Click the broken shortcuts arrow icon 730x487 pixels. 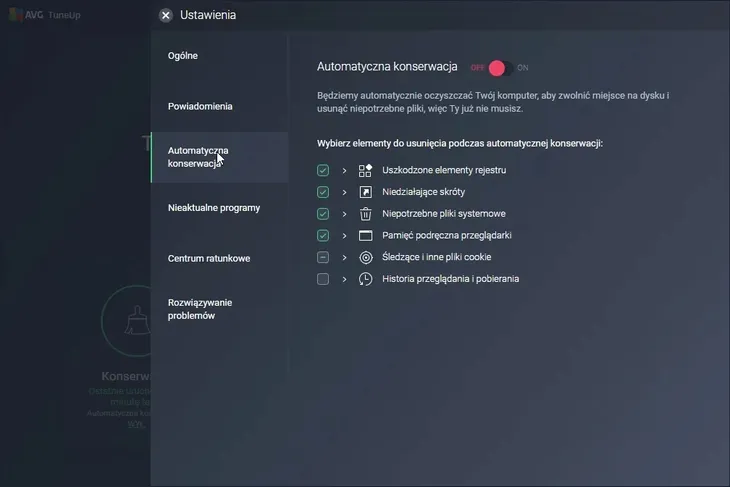(365, 192)
